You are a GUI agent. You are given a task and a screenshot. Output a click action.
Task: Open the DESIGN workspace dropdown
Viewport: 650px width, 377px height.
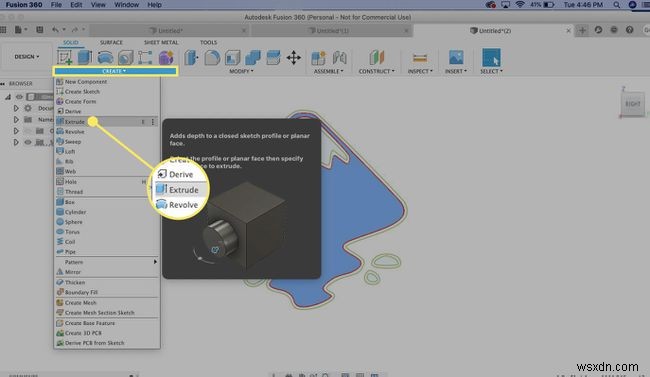click(27, 56)
